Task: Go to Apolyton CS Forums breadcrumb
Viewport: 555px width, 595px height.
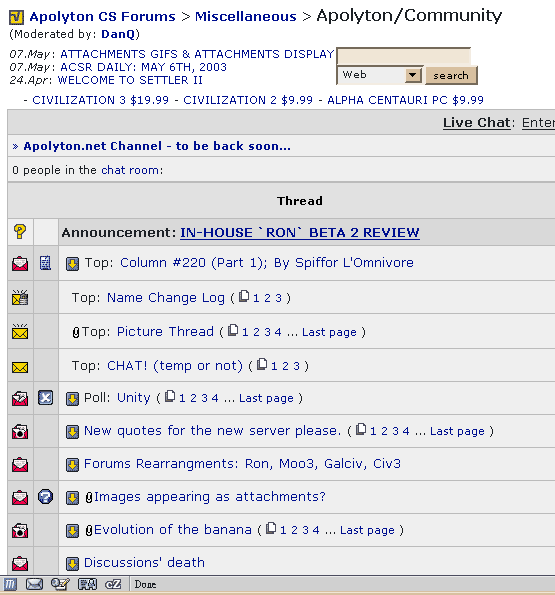Action: 102,17
